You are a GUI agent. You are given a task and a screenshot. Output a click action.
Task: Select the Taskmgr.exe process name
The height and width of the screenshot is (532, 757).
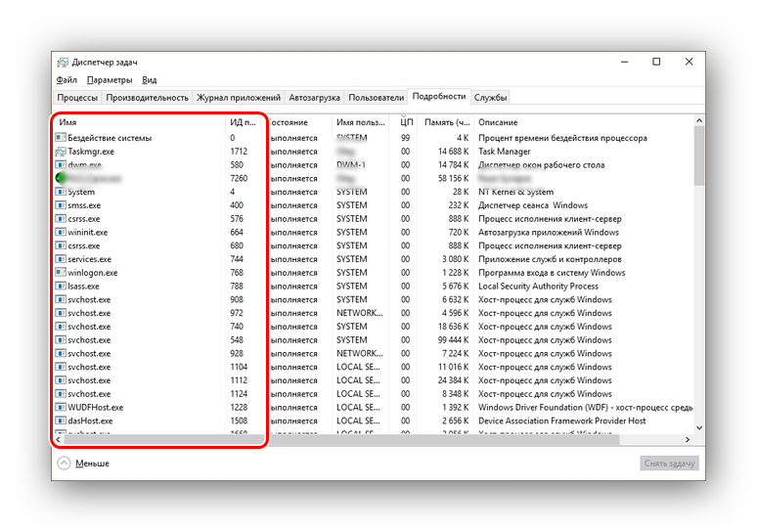click(x=91, y=152)
